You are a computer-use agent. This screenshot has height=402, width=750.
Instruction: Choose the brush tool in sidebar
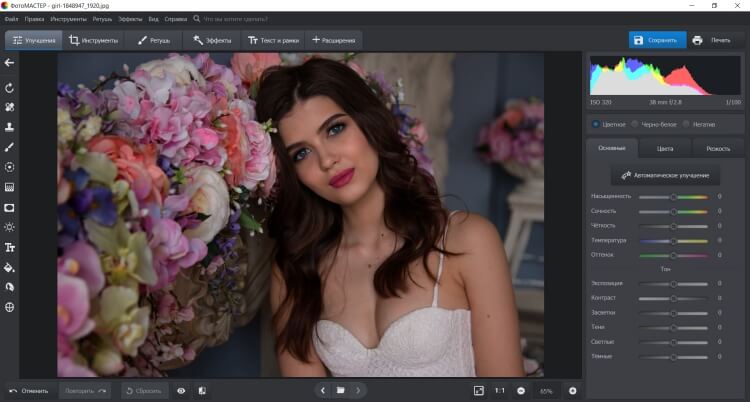point(9,147)
